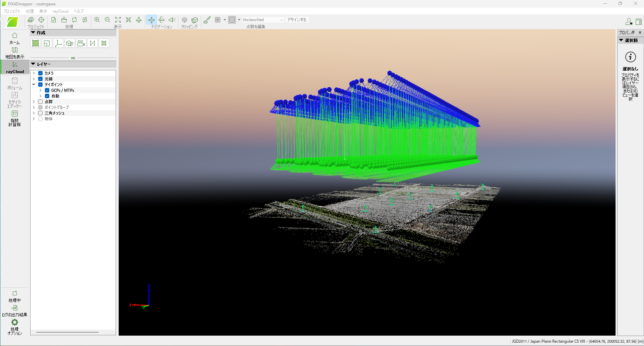
Task: Enable the 三角メッシュ layer checkbox
Action: tap(40, 113)
